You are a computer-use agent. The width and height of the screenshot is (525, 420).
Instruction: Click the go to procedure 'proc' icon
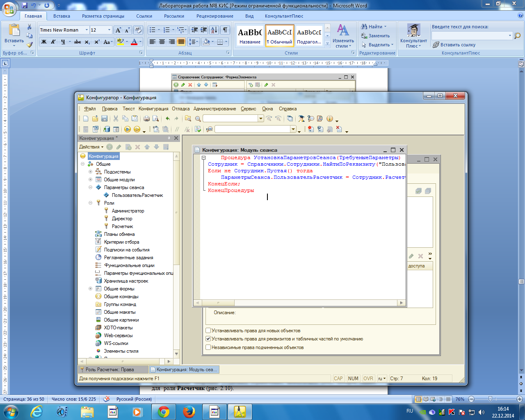[210, 129]
